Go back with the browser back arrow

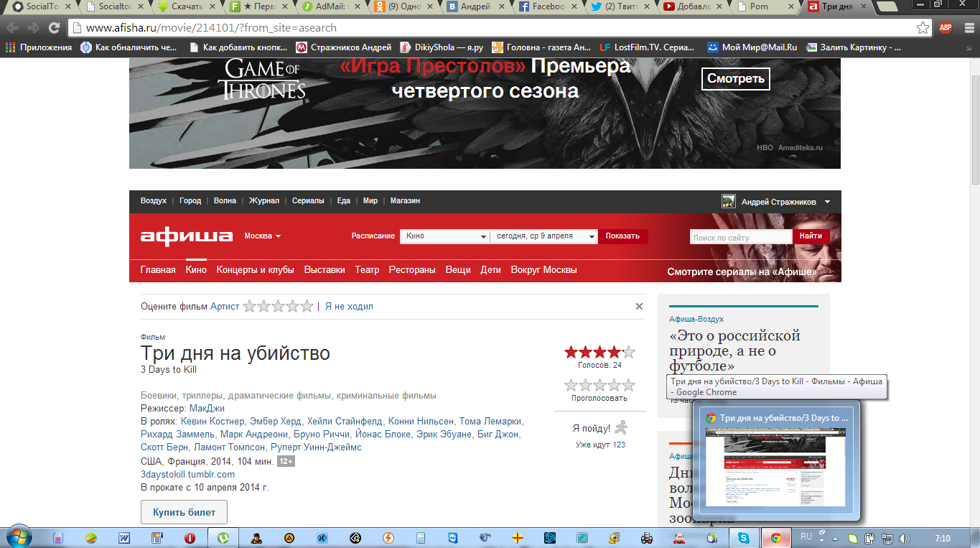[12, 28]
